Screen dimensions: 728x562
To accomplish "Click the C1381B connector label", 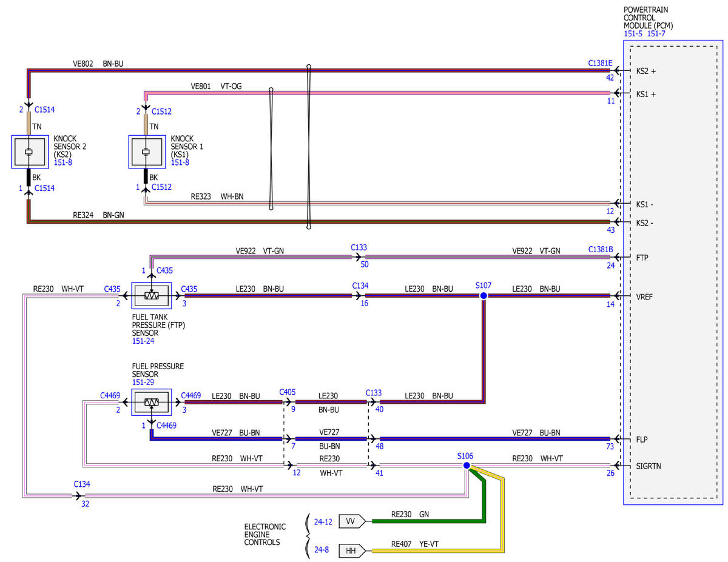I will pyautogui.click(x=601, y=249).
